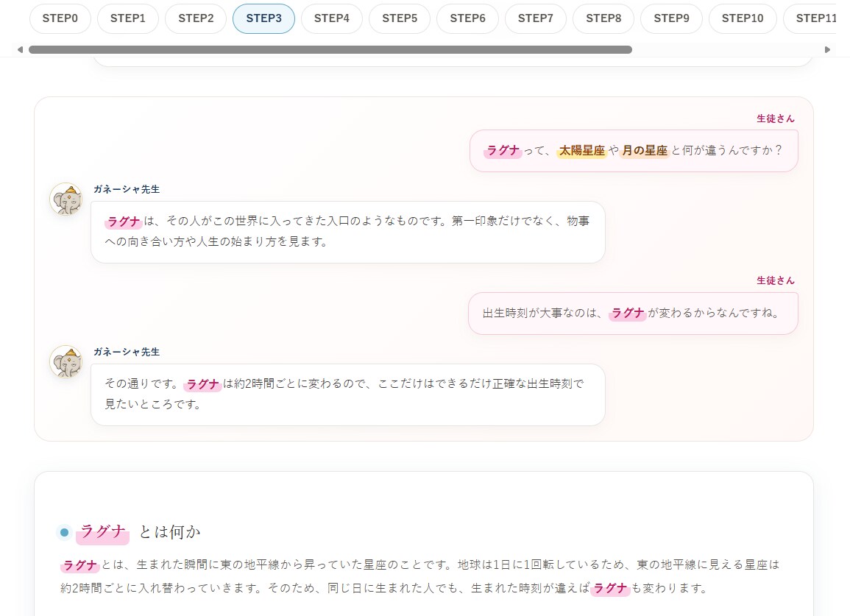The width and height of the screenshot is (850, 616).
Task: Select the active STEP3 tab
Action: pos(264,18)
